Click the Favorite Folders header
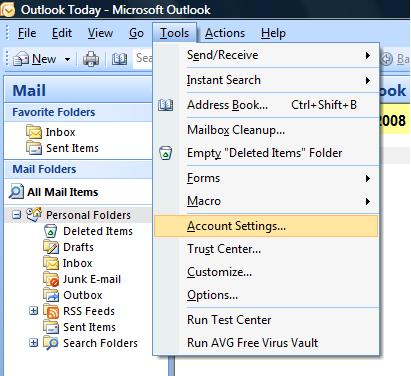Viewport: 411px width, 376px height. (78, 112)
